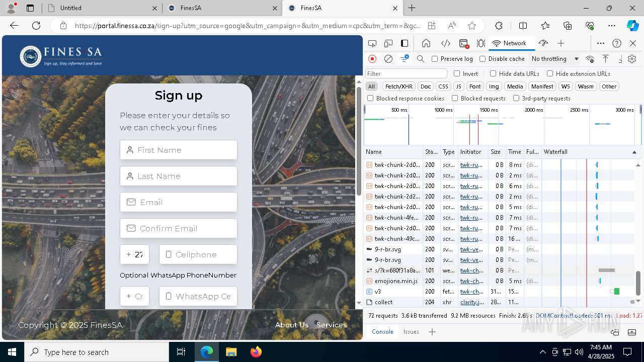Open network conditions Wi-Fi gear icon
This screenshot has width=644, height=362.
pos(590,59)
